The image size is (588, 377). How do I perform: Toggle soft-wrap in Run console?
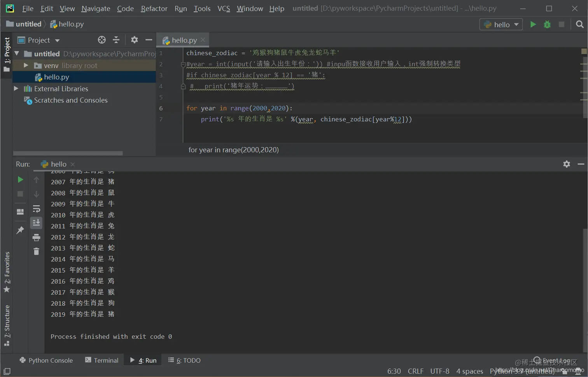(36, 209)
